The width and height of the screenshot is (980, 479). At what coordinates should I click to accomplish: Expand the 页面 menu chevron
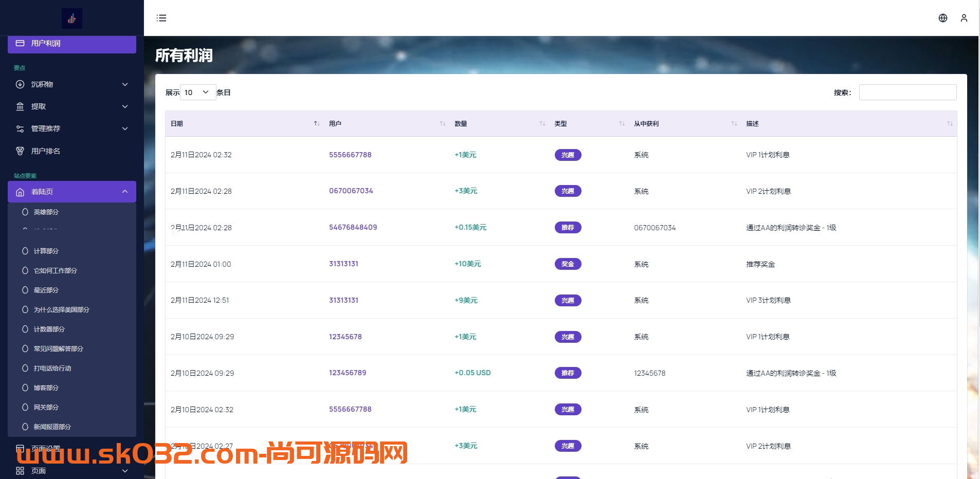click(125, 471)
